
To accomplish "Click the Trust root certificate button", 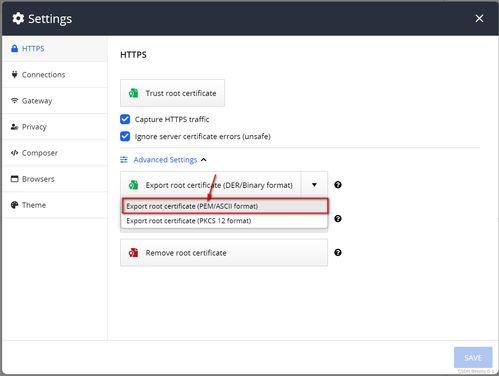I will click(x=172, y=93).
